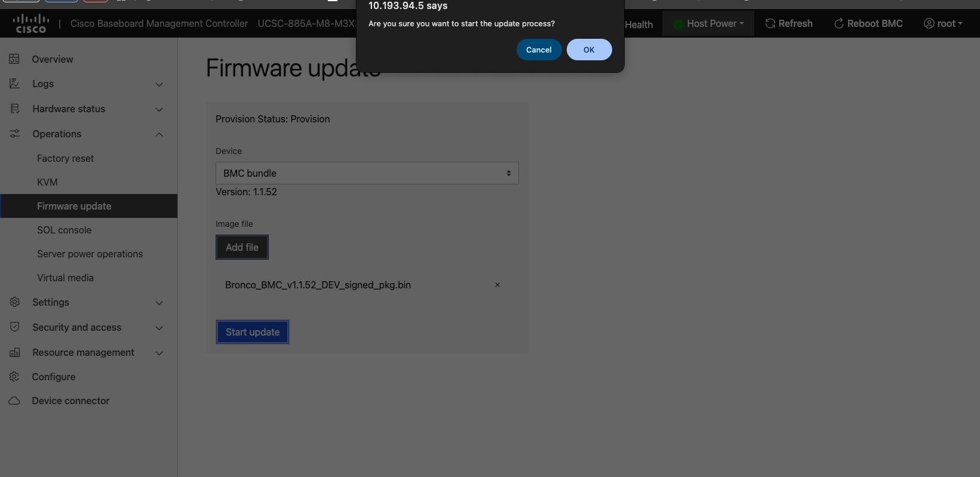This screenshot has width=980, height=477.
Task: Click the Resource management icon
Action: [14, 352]
